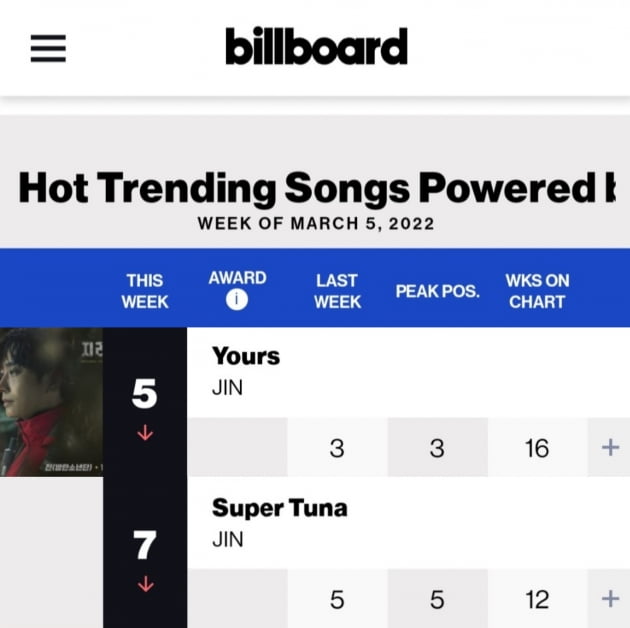Expand the Super Tuna row plus icon
The width and height of the screenshot is (630, 628).
click(610, 599)
